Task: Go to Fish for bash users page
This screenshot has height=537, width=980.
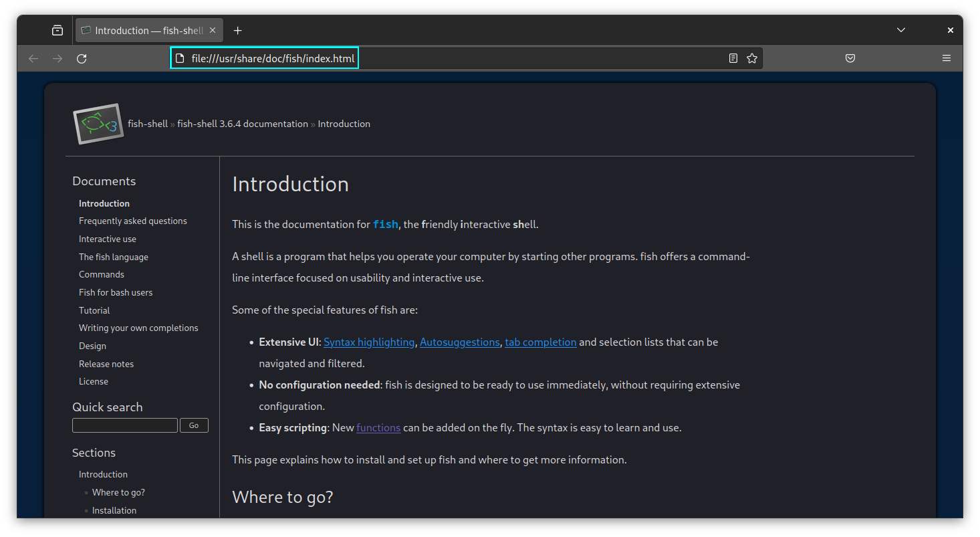Action: [x=116, y=293]
